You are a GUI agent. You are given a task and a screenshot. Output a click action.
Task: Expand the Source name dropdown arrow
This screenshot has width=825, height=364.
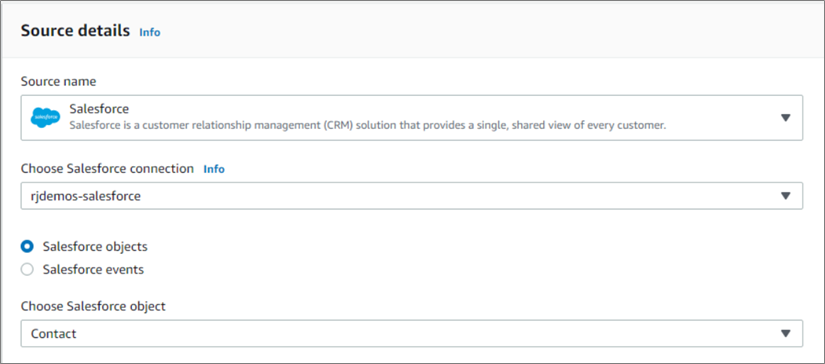786,117
